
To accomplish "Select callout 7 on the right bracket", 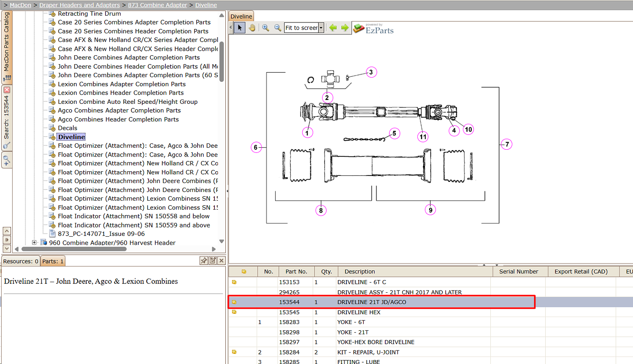I will click(507, 144).
